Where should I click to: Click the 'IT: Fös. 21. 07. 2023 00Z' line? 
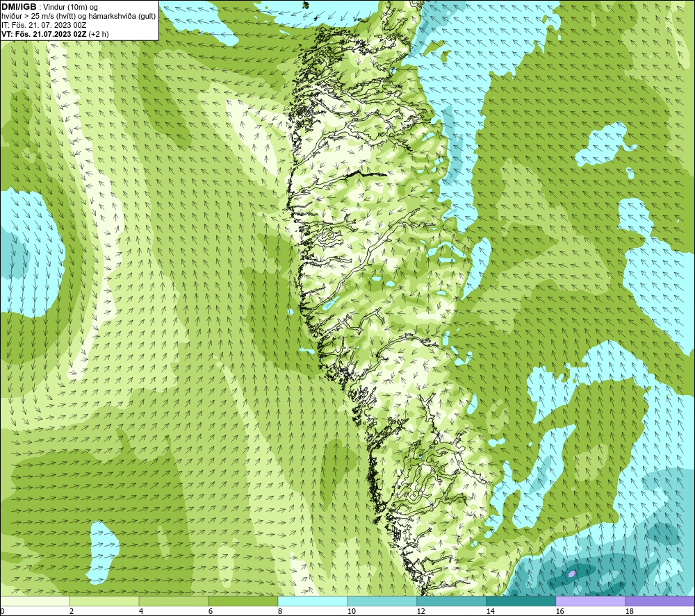coord(43,25)
